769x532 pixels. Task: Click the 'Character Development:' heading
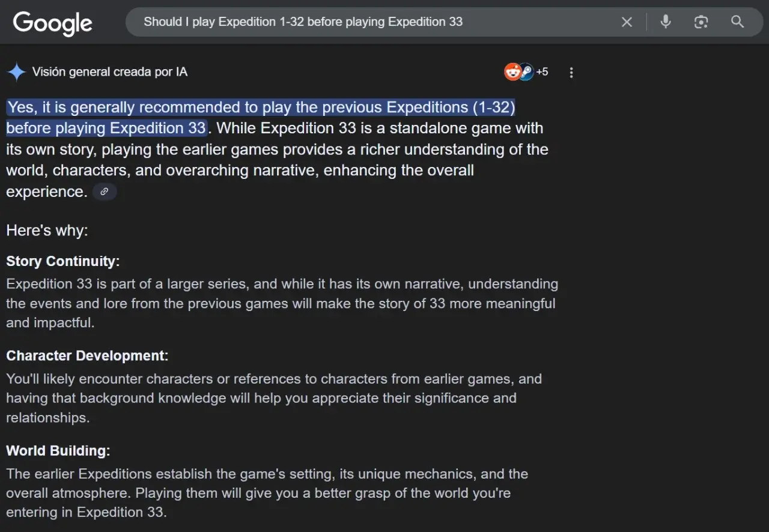pyautogui.click(x=87, y=355)
